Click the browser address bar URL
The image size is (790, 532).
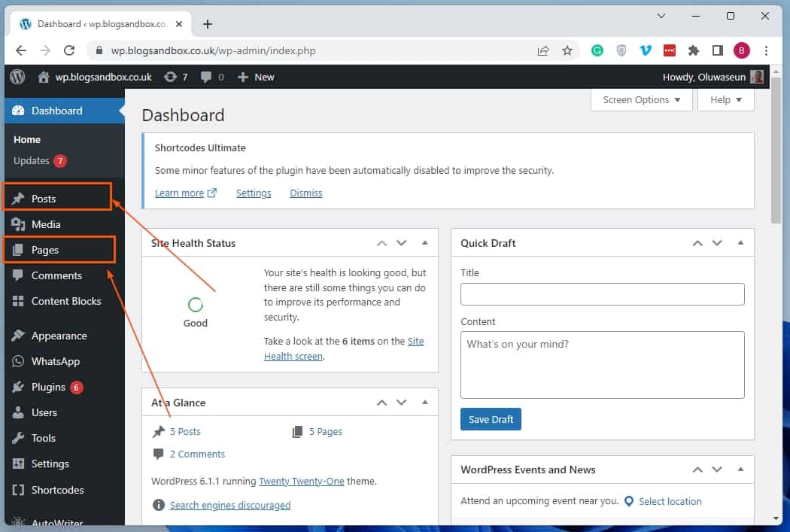click(213, 51)
